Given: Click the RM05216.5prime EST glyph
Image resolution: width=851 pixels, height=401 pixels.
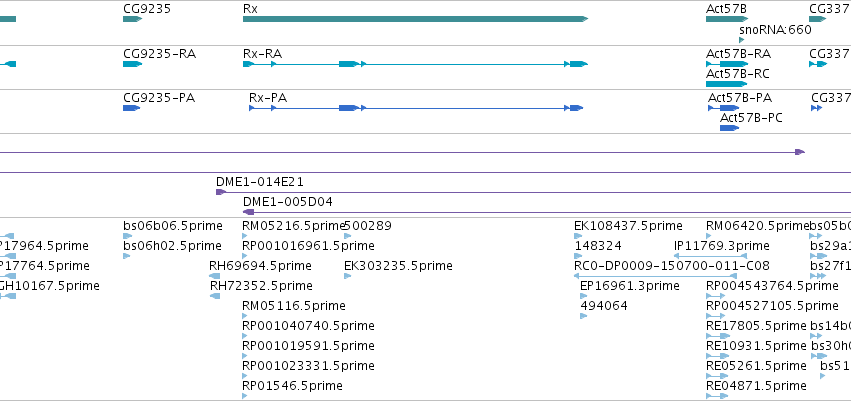Looking at the screenshot, I should [245, 236].
